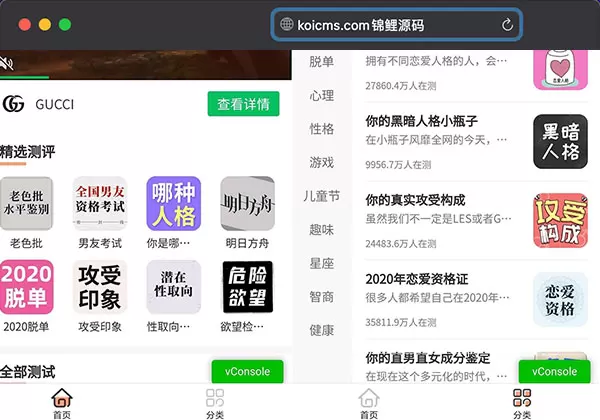Click the 35811.9万人在测 count
The height and width of the screenshot is (420, 600).
401,322
